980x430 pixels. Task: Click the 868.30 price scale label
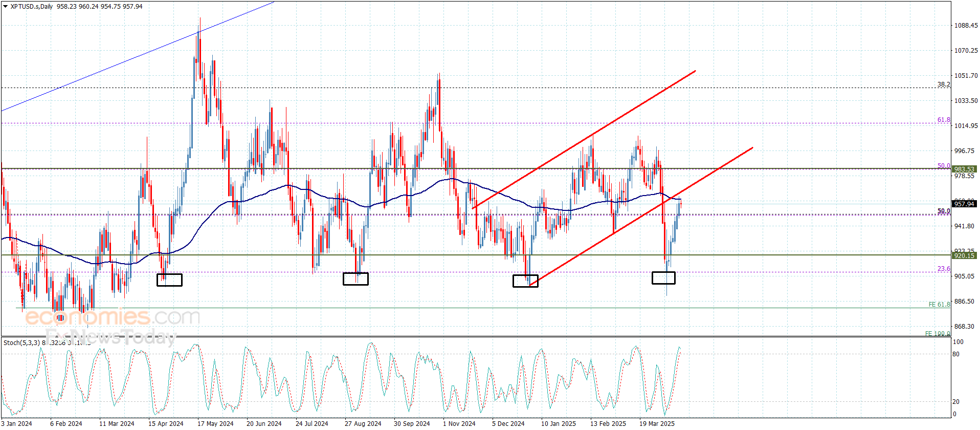[964, 327]
